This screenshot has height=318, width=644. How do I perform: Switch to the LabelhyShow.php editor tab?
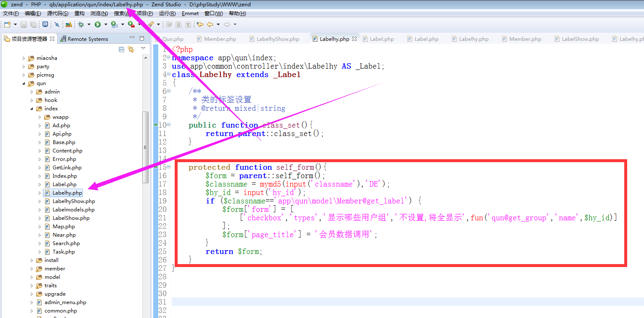click(x=277, y=39)
